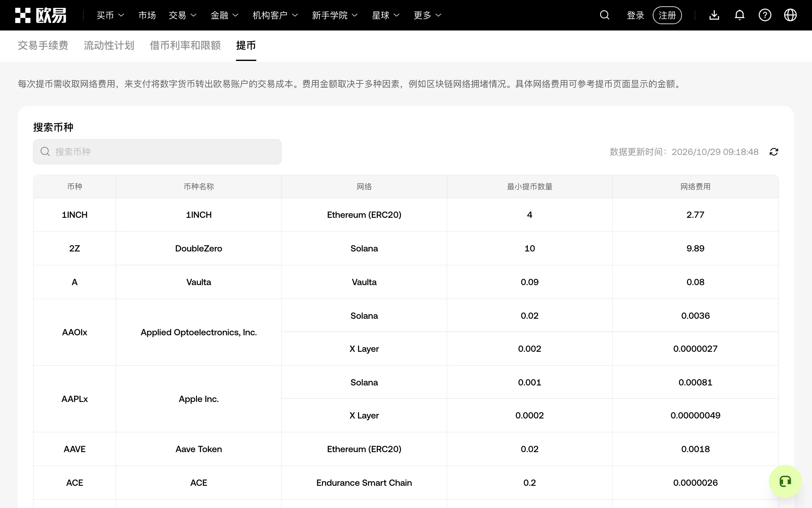The width and height of the screenshot is (812, 508).
Task: Click the Apple Inc. name cell
Action: 199,399
